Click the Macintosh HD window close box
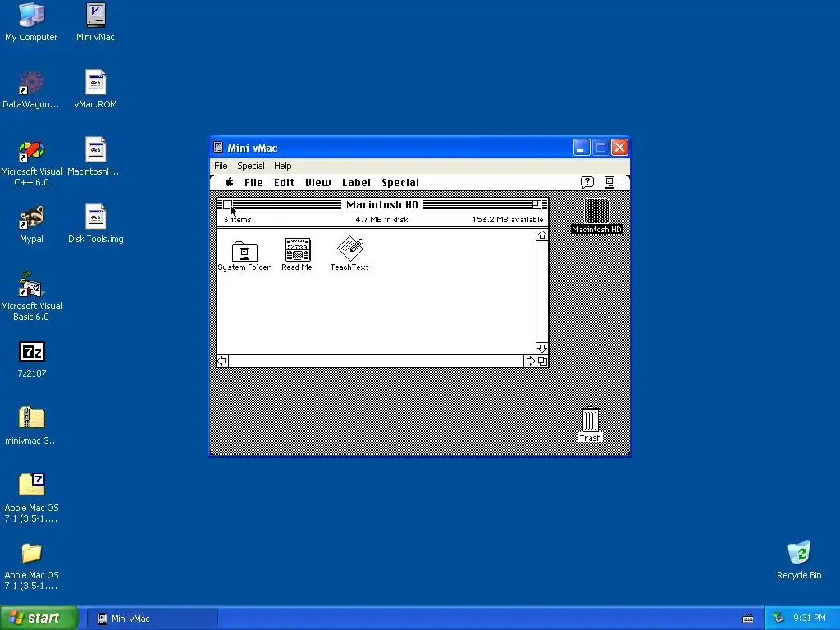 pos(227,204)
